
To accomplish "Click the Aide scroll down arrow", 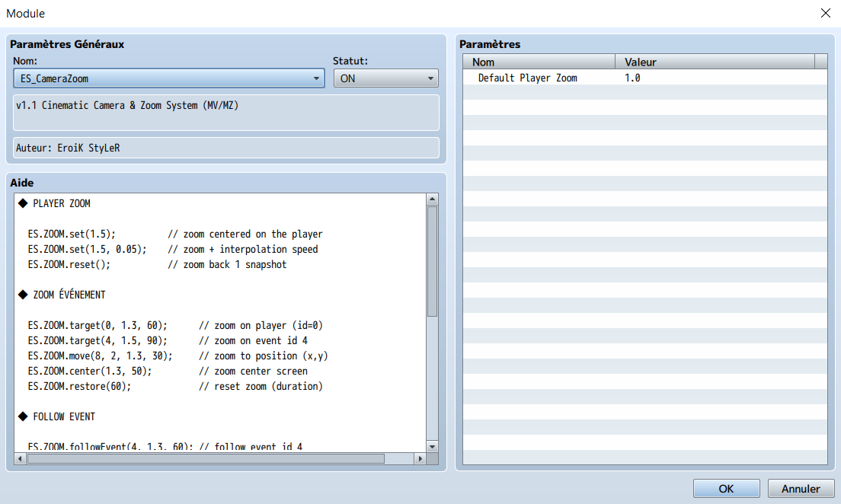I will pyautogui.click(x=432, y=447).
